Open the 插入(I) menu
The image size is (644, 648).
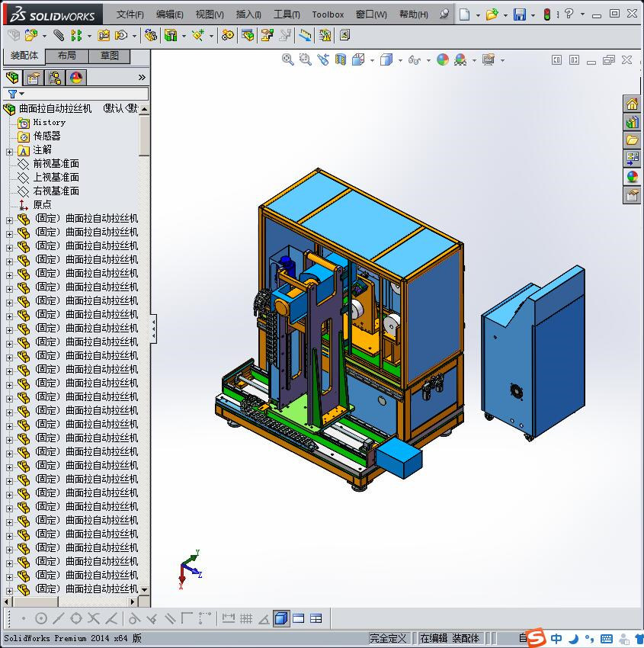click(x=248, y=14)
